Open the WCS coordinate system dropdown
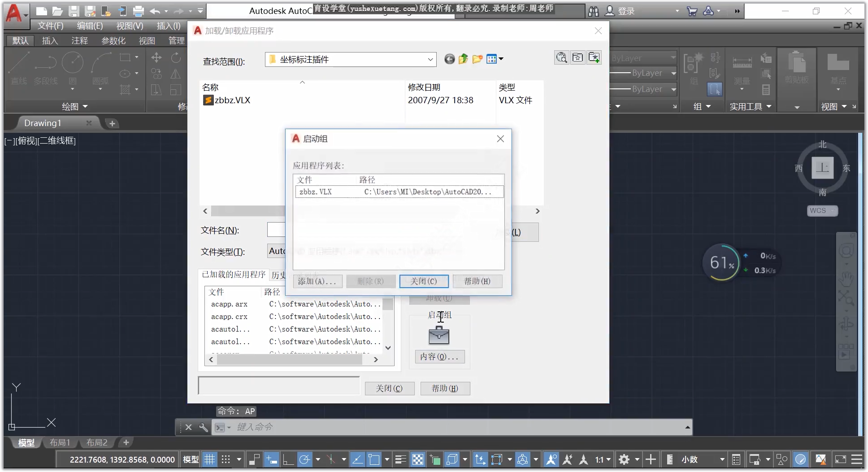 (823, 210)
